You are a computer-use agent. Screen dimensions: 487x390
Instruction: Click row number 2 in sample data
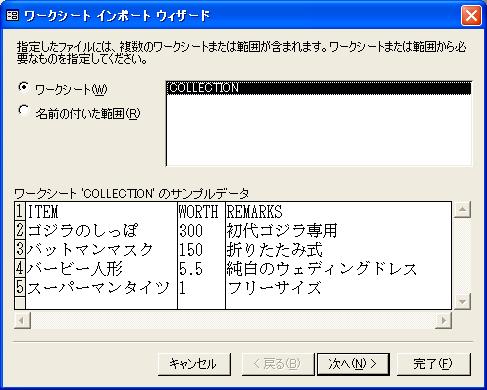coord(20,230)
